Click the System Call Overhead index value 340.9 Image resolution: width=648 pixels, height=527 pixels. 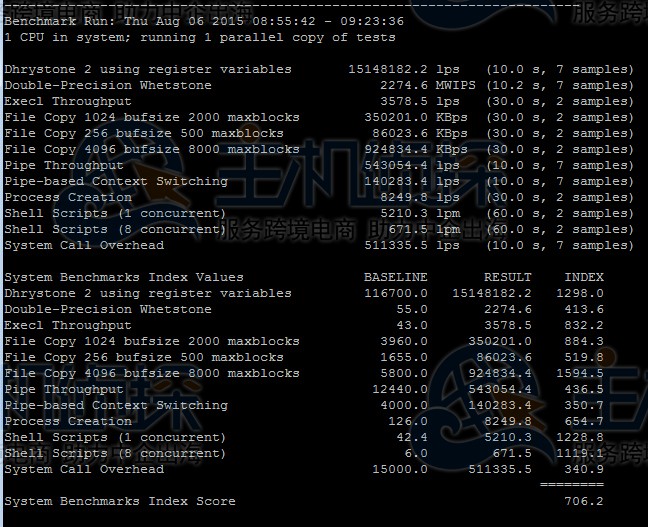[x=583, y=469]
